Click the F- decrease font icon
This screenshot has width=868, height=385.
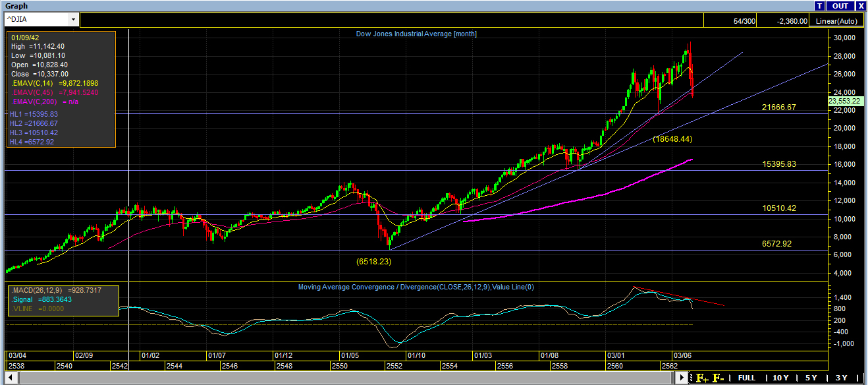click(719, 378)
